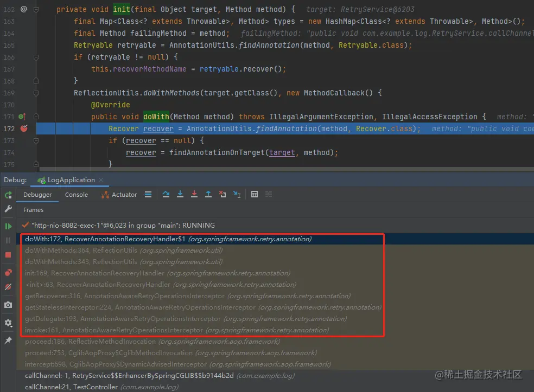The image size is (534, 392).
Task: Click the override gutter icon at line 171
Action: coord(22,117)
